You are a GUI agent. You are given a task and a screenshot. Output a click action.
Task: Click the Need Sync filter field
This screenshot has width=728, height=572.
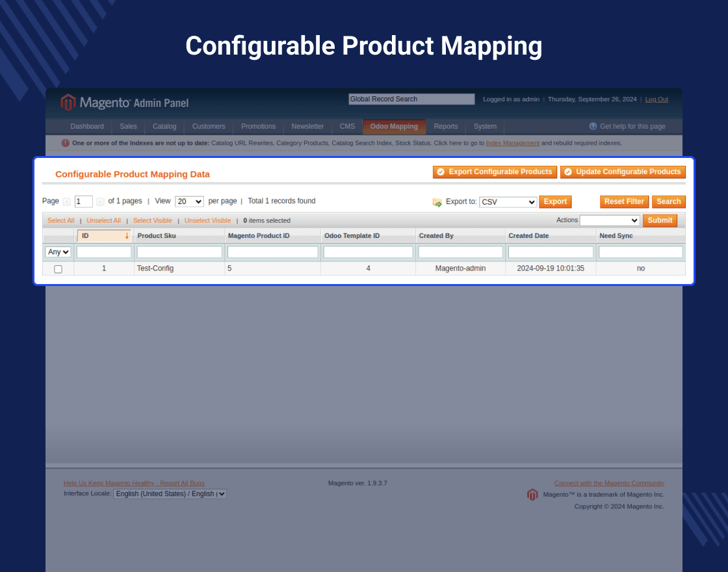[641, 252]
